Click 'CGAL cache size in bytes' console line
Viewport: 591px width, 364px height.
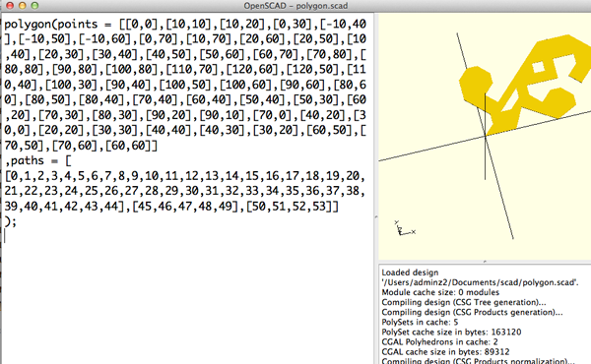pos(445,352)
